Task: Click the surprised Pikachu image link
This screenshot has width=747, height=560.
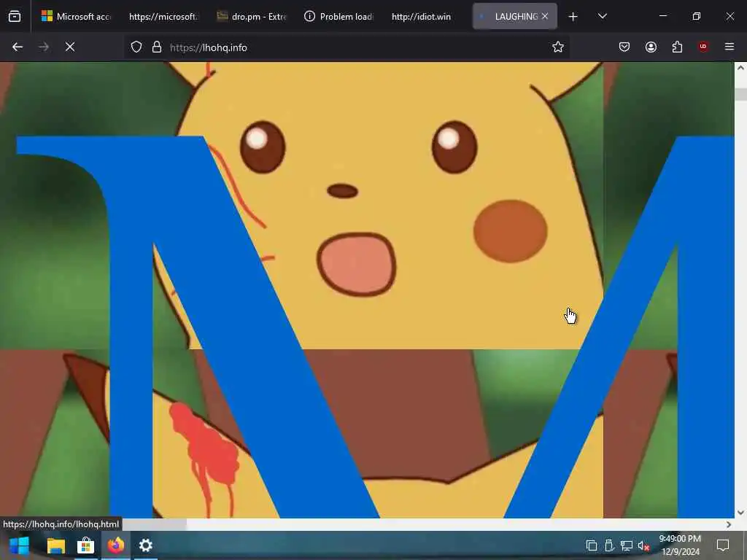Action: point(367,289)
